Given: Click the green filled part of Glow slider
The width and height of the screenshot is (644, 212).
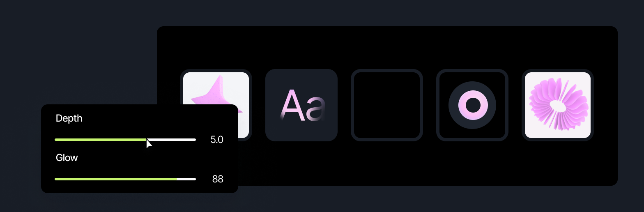Looking at the screenshot, I should click(116, 179).
